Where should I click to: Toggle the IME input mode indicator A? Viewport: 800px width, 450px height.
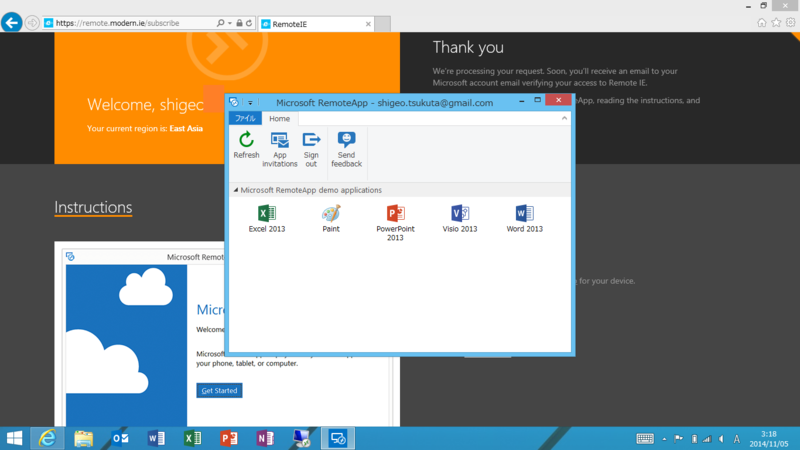point(737,439)
